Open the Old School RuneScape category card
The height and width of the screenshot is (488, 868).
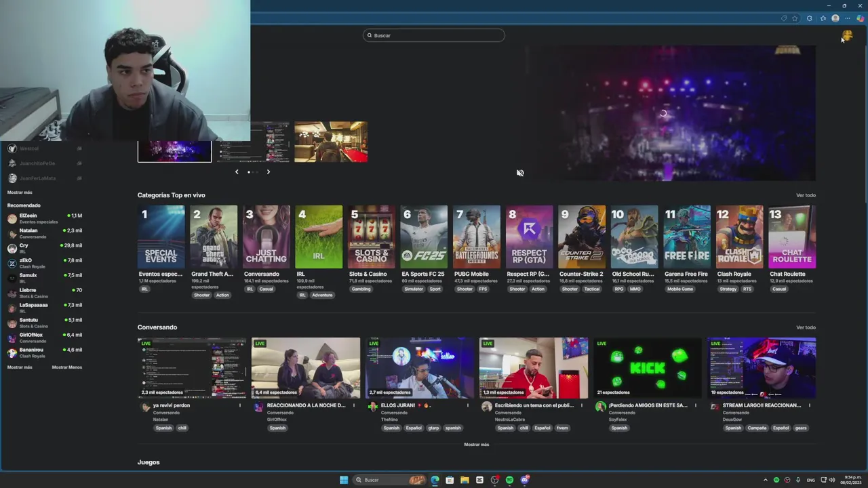pos(634,237)
